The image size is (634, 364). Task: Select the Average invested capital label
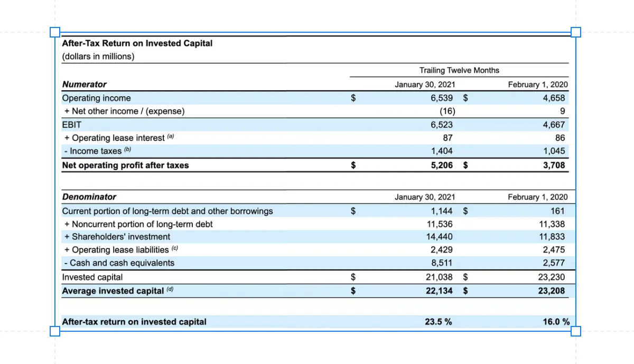tap(118, 291)
